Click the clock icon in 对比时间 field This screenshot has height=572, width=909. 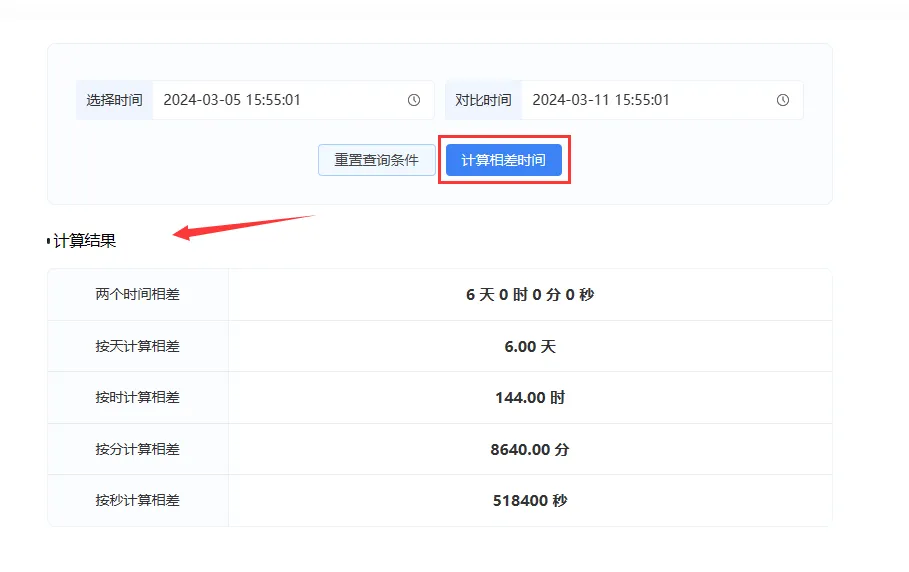coord(783,100)
